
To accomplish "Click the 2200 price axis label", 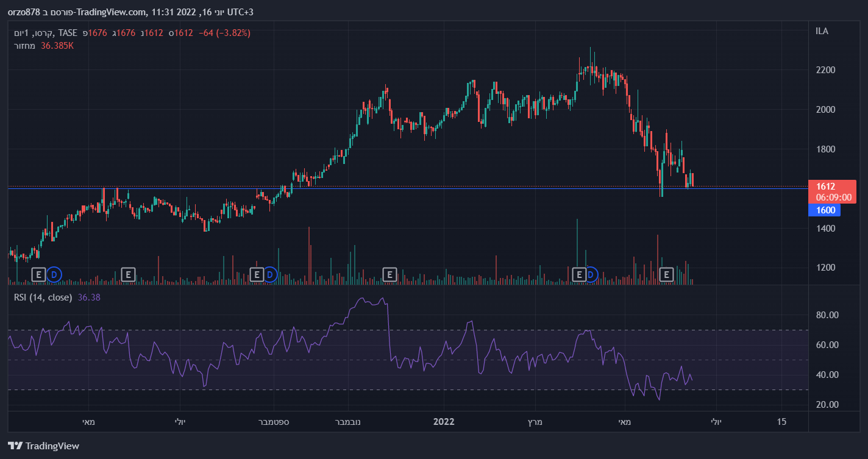I will coord(825,70).
